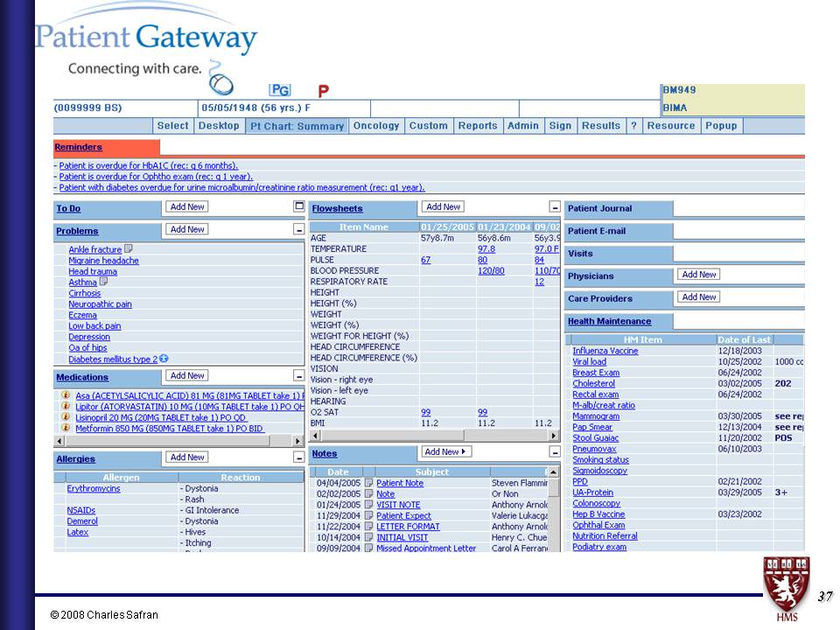Click the info icon beside Lipitor medication
Image resolution: width=840 pixels, height=630 pixels.
tap(66, 406)
